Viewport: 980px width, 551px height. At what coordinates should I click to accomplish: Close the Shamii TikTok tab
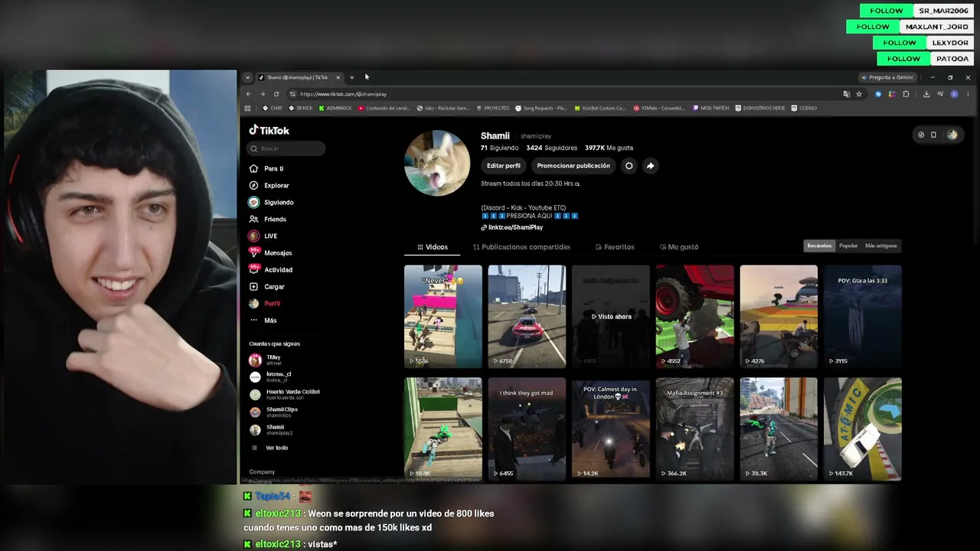pyautogui.click(x=338, y=77)
